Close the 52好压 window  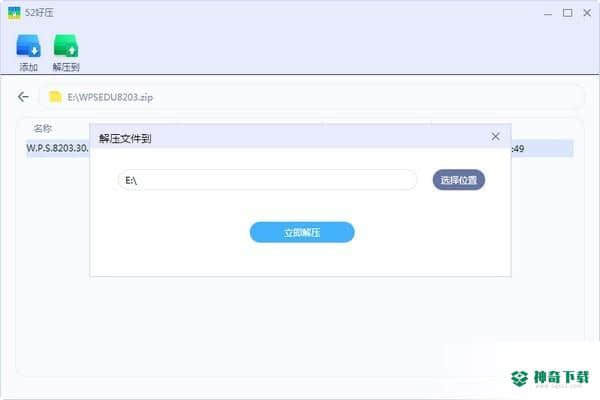587,13
